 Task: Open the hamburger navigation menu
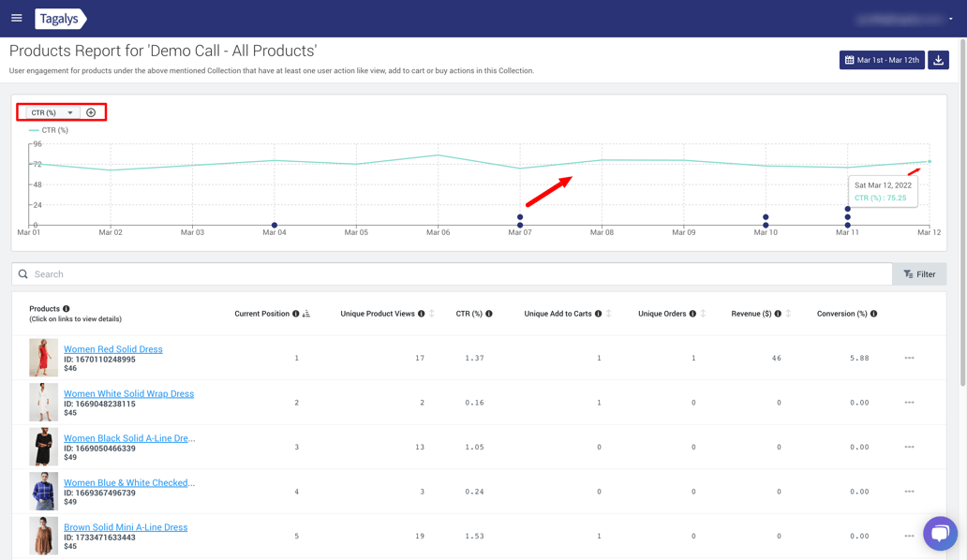[17, 18]
